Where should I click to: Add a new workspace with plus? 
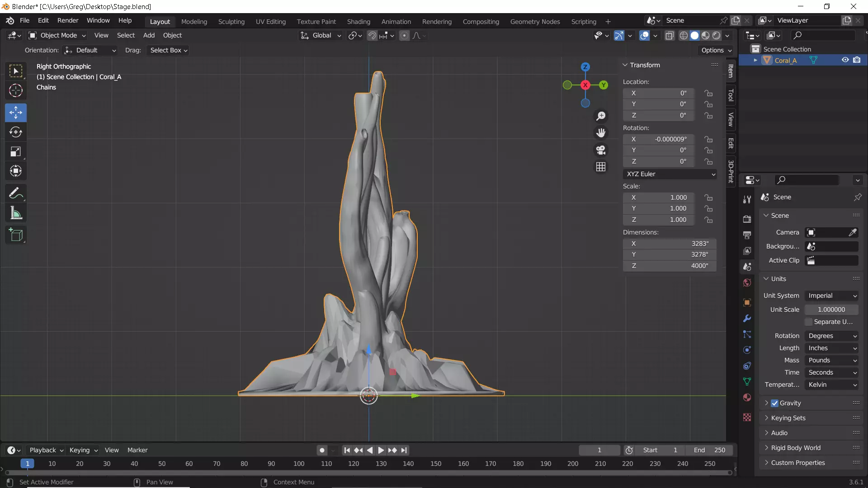[608, 22]
